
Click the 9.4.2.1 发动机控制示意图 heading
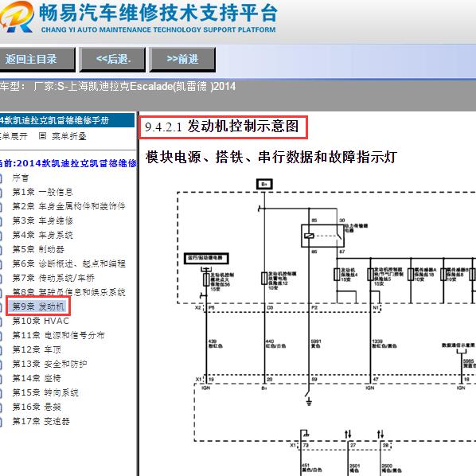tap(223, 127)
